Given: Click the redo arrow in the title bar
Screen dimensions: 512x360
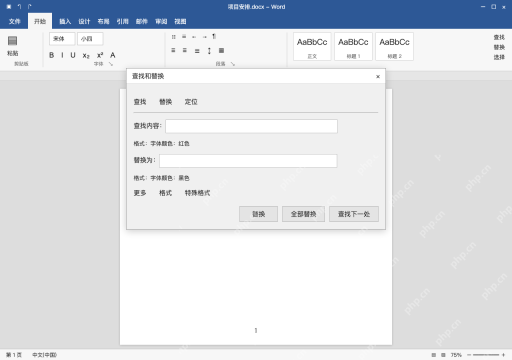Looking at the screenshot, I should pyautogui.click(x=30, y=7).
